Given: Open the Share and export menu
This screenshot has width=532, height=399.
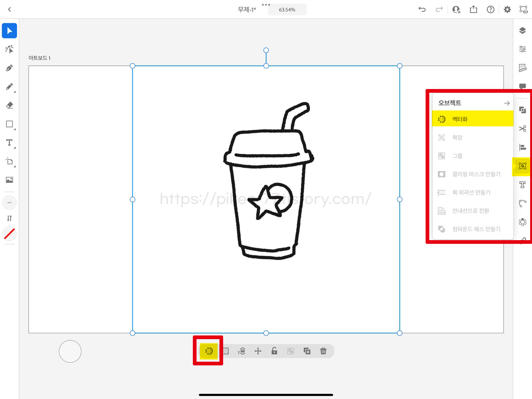Looking at the screenshot, I should [473, 10].
